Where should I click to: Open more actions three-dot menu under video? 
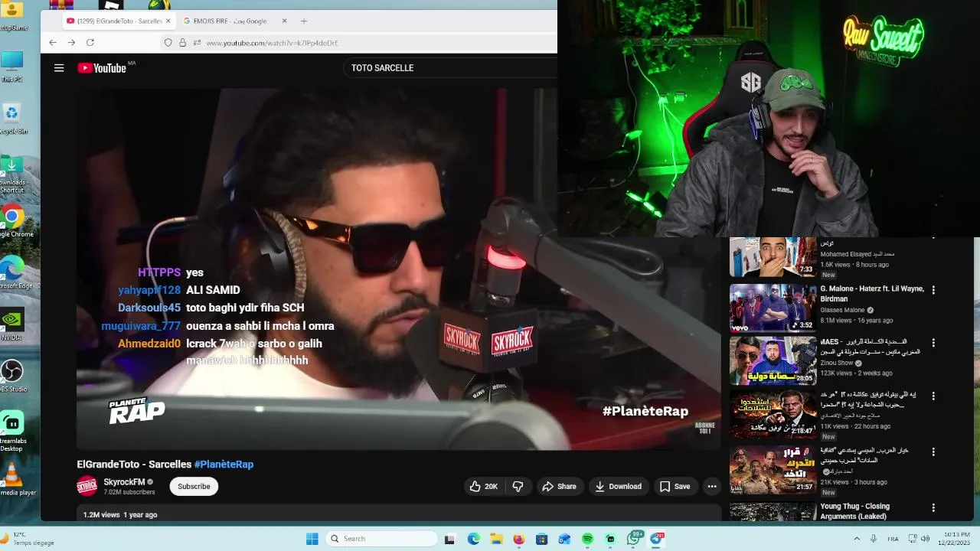click(712, 486)
